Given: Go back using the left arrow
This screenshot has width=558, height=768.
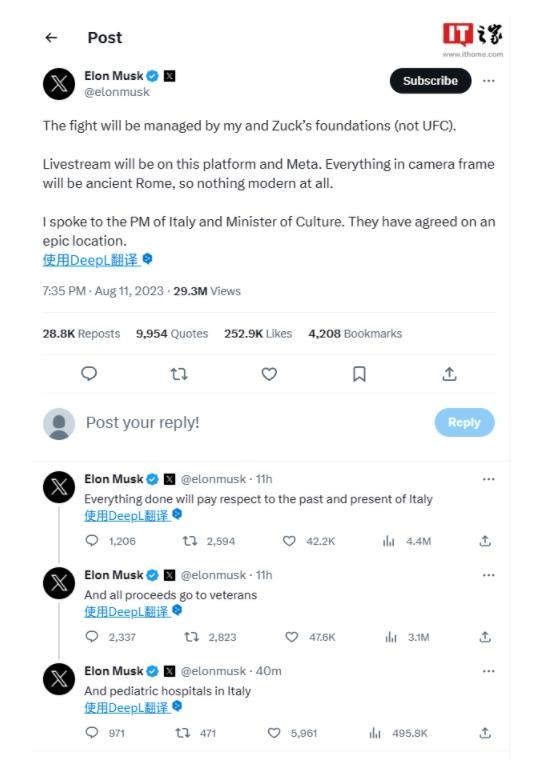Looking at the screenshot, I should [x=51, y=38].
